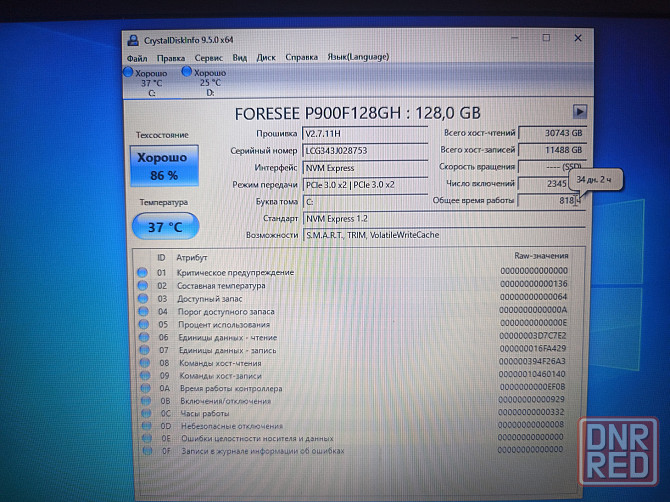Click the Хорошо 86 % health status button

coord(164,166)
